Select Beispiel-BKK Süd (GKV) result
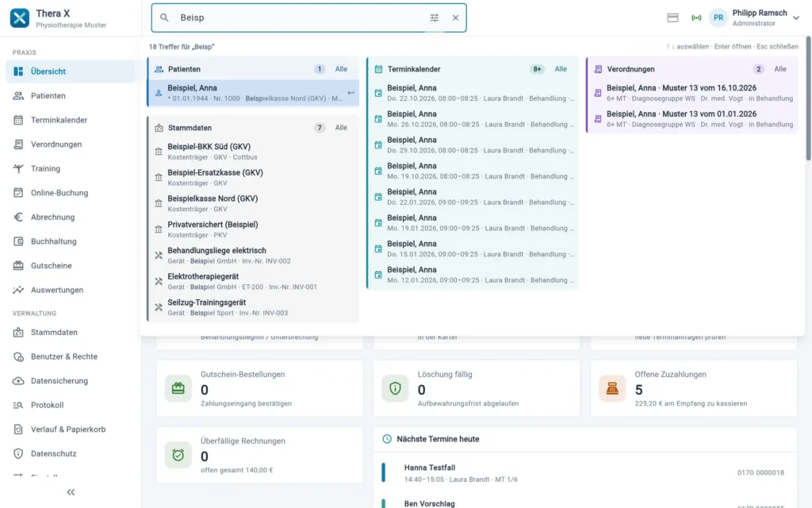This screenshot has height=508, width=812. 254,152
